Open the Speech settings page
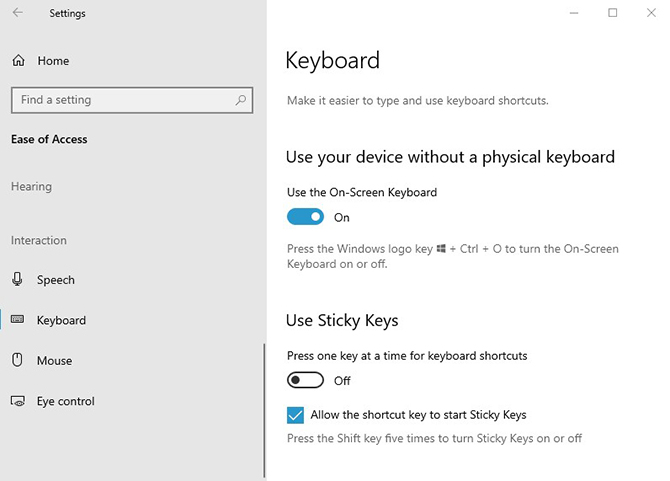The height and width of the screenshot is (481, 670). [x=56, y=280]
